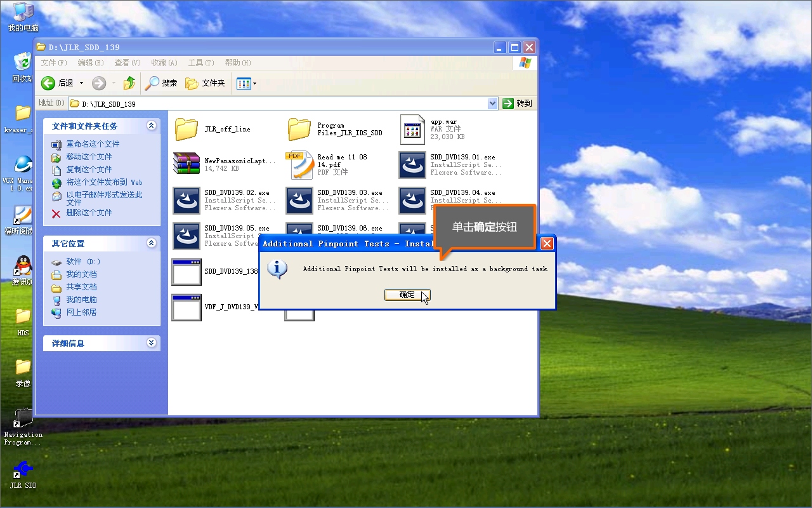Select the Program Files_JLR_IDS_SDD folder icon

coord(299,129)
